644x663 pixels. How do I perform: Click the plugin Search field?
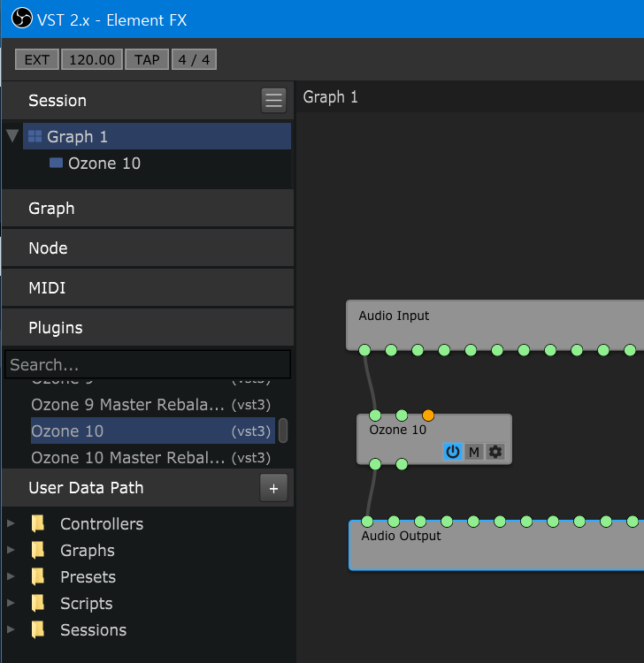point(148,364)
